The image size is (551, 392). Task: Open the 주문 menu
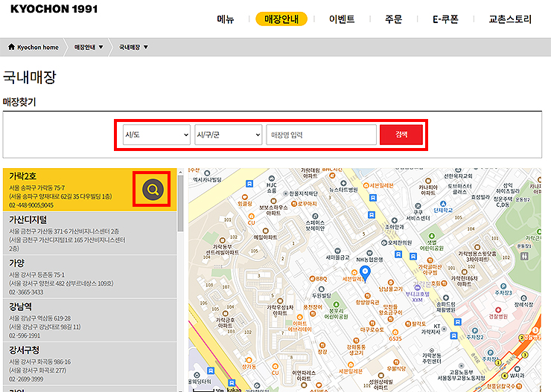393,19
